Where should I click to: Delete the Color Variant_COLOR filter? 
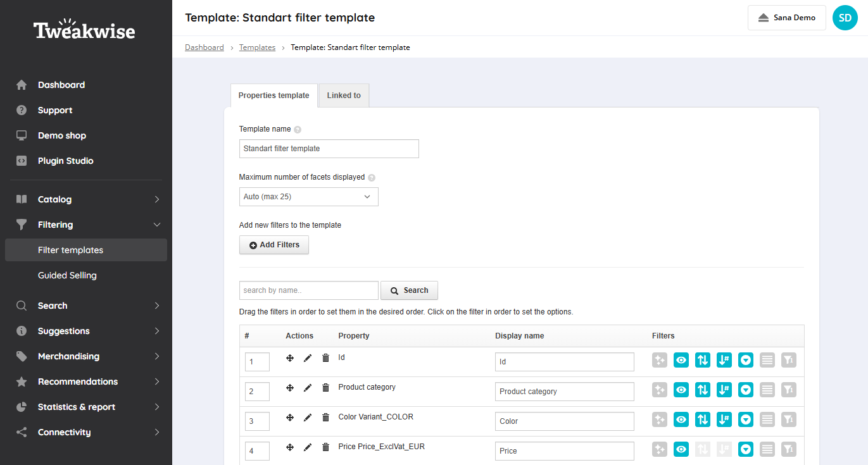click(x=325, y=418)
